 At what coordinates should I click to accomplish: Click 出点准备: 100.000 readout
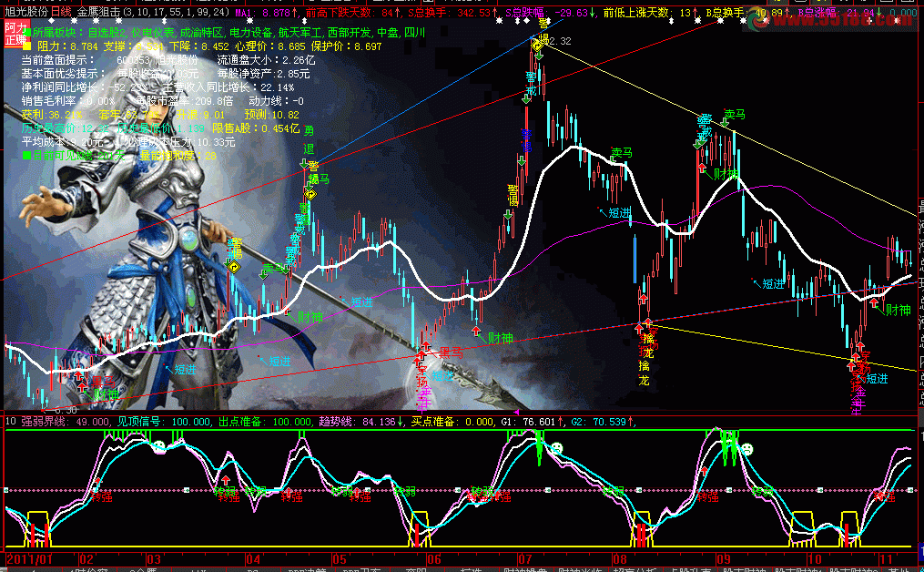click(x=266, y=422)
